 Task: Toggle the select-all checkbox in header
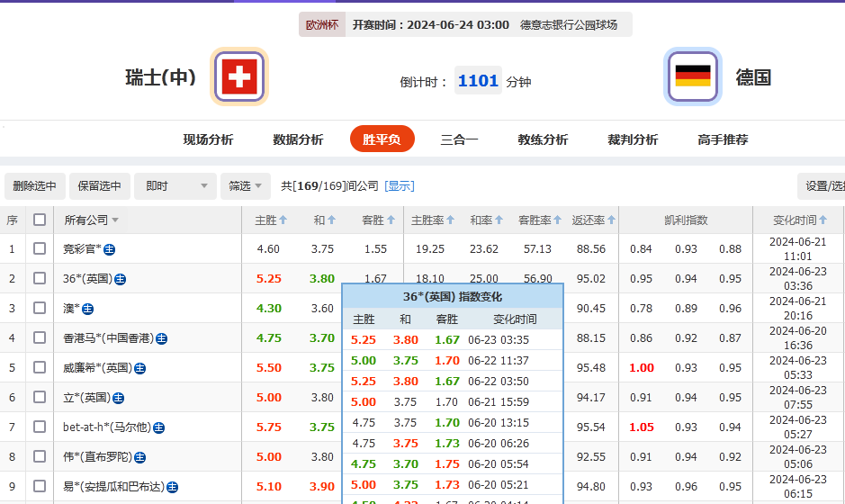point(40,220)
